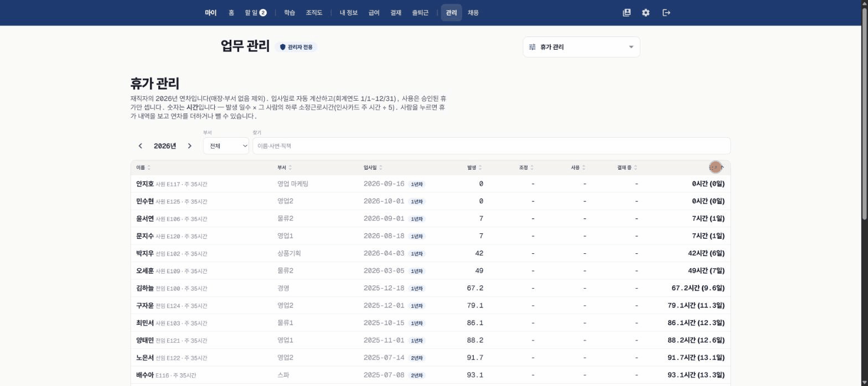Screen dimensions: 868x386
Task: Sort the table by the 사용 column
Action: click(x=578, y=168)
